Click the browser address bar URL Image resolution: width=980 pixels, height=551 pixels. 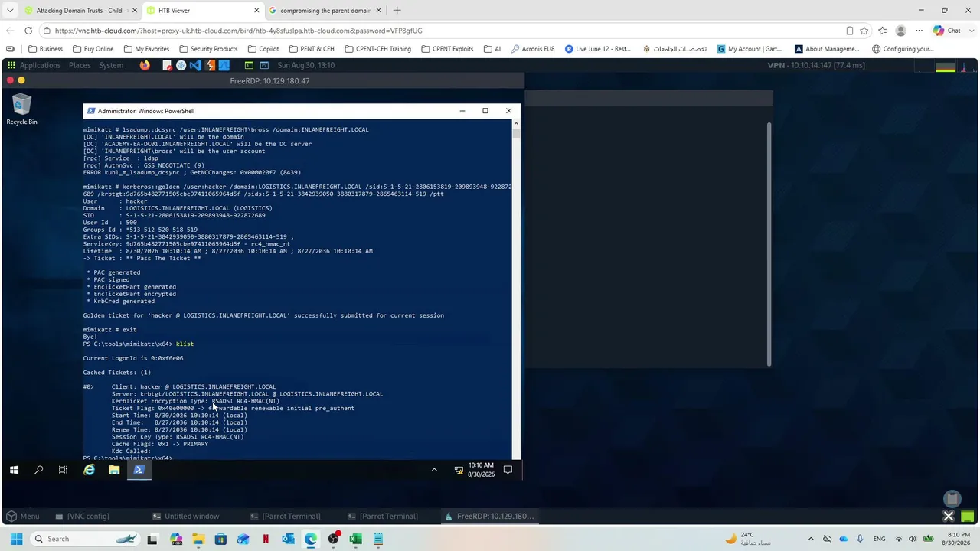coord(238,31)
